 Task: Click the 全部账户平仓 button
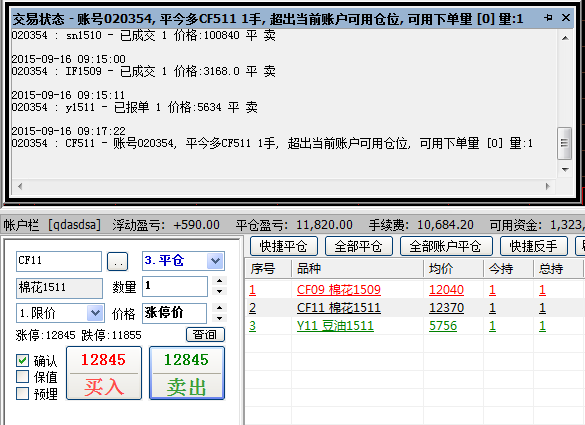coord(446,246)
